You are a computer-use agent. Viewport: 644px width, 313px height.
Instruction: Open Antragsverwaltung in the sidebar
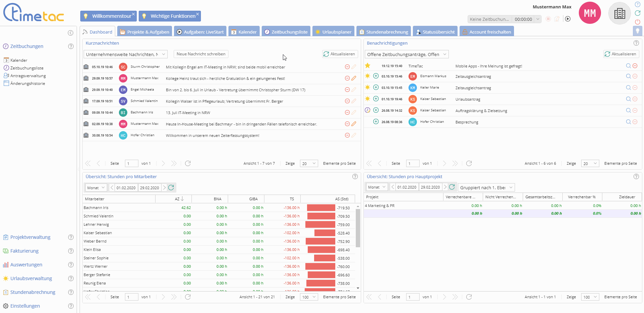(x=28, y=76)
